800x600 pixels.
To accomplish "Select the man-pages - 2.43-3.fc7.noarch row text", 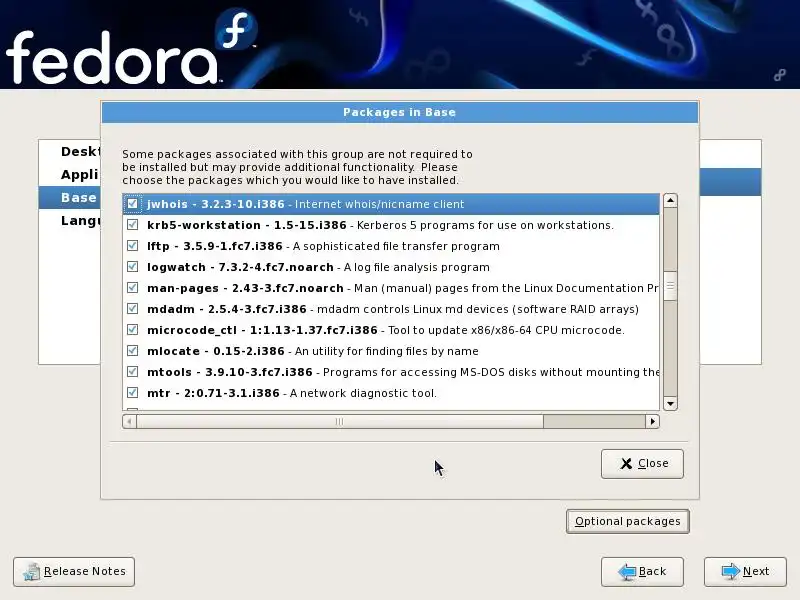I will (x=245, y=288).
